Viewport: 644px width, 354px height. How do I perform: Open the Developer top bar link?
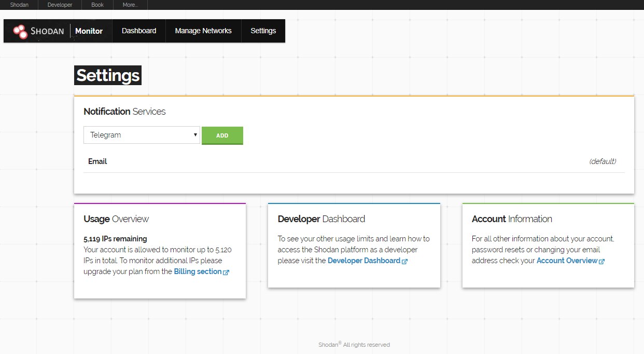tap(60, 5)
